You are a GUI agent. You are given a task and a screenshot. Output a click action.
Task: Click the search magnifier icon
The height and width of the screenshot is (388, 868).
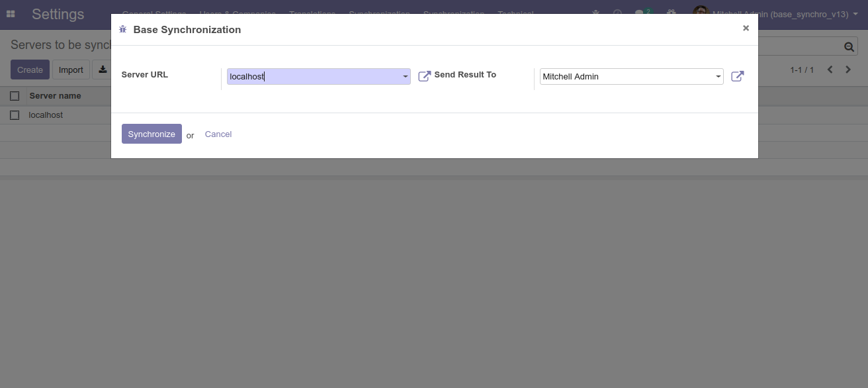point(849,46)
